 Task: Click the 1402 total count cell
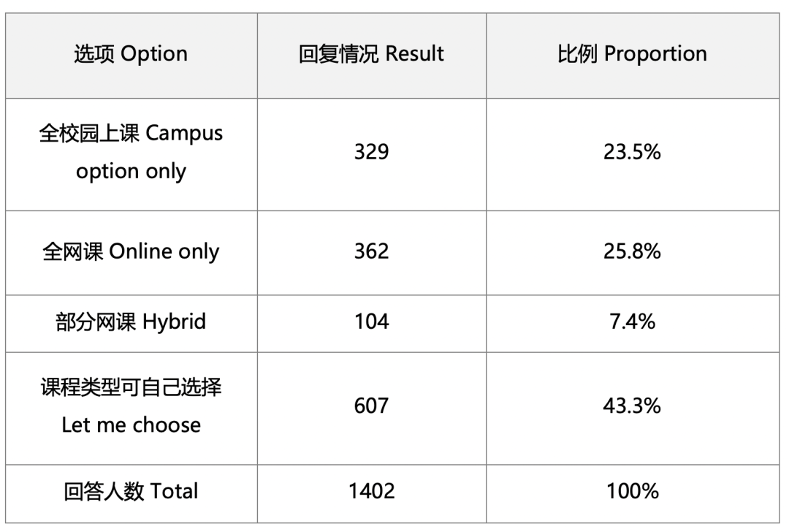371,490
